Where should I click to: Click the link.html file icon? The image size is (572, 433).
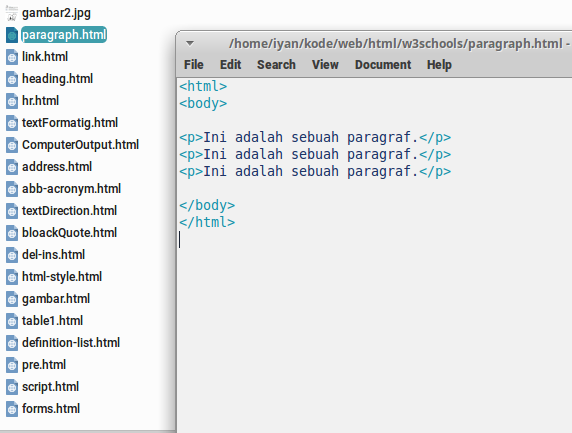click(x=12, y=57)
